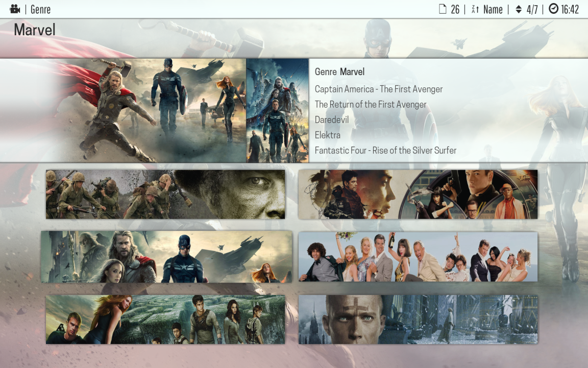Select Captain America - The First Avenger

coord(378,89)
